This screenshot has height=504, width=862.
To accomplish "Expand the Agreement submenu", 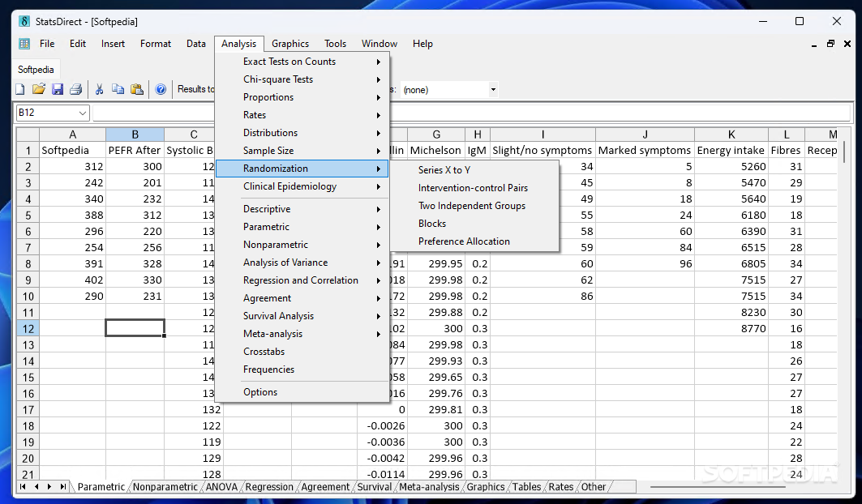I will (x=302, y=298).
